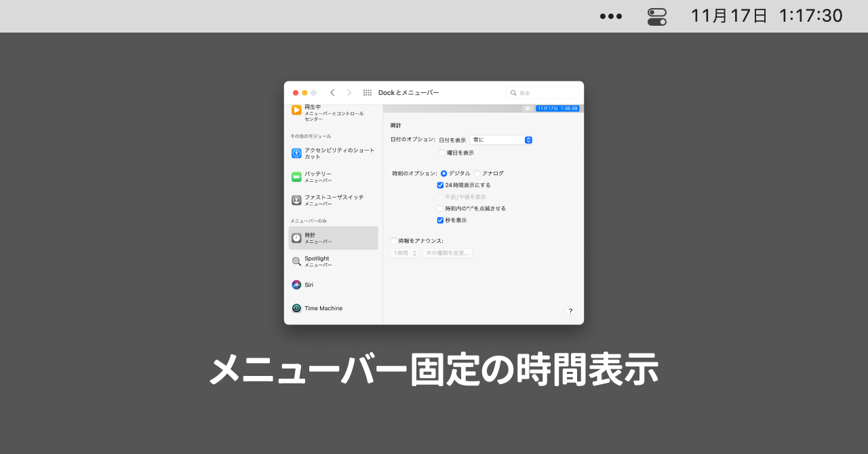Click the show-all grid icon
The height and width of the screenshot is (454, 868).
(x=367, y=93)
